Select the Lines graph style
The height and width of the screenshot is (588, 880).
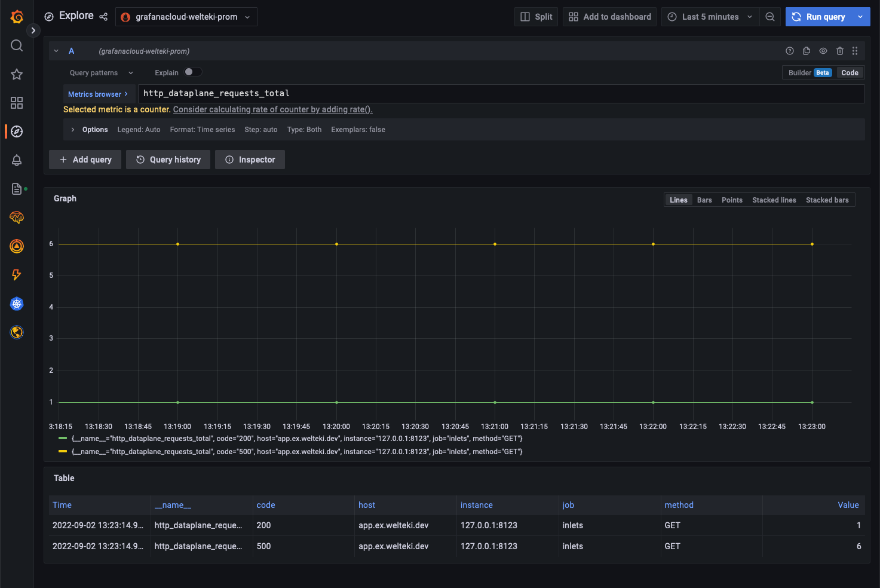pos(679,200)
